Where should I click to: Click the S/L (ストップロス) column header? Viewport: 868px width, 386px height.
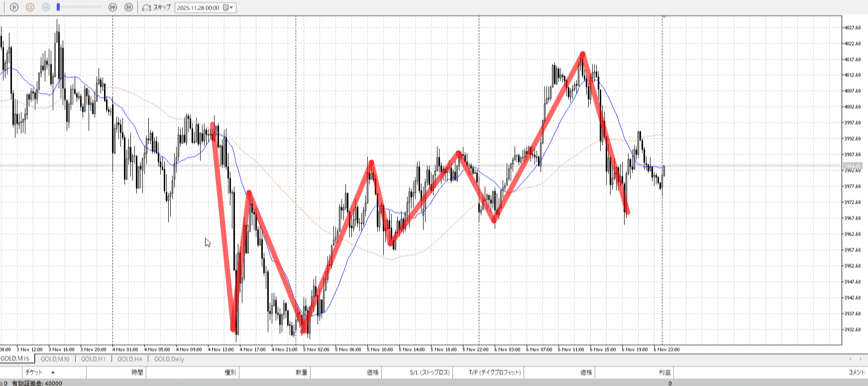pyautogui.click(x=430, y=372)
